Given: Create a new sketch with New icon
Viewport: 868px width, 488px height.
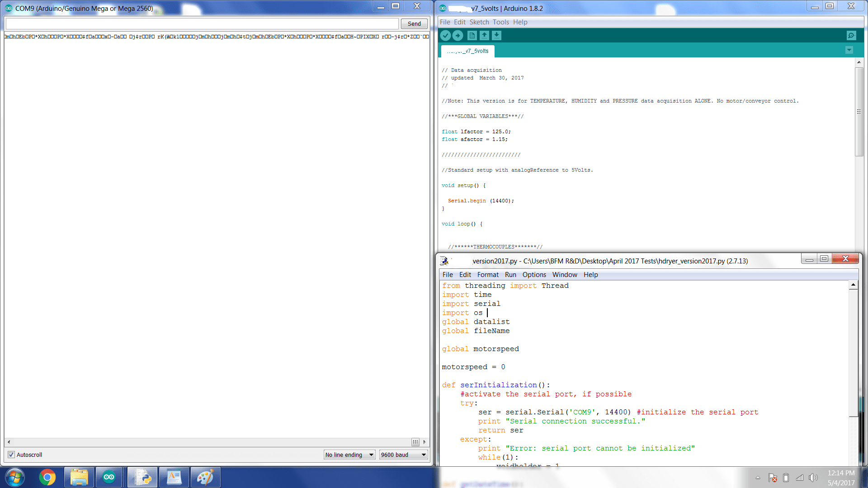Looking at the screenshot, I should tap(472, 35).
